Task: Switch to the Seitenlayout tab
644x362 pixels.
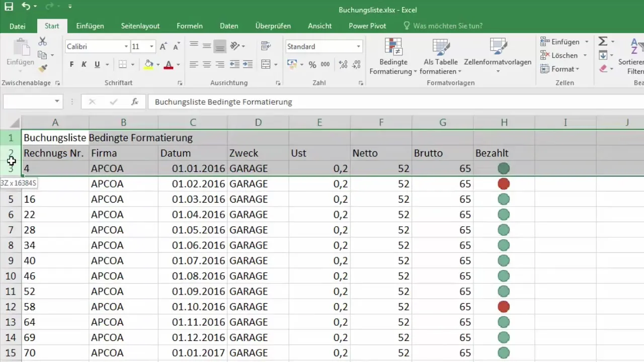Action: pyautogui.click(x=140, y=26)
